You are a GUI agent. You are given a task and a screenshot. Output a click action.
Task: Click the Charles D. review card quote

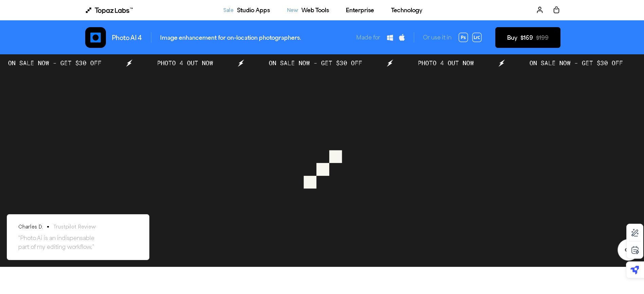pos(56,242)
